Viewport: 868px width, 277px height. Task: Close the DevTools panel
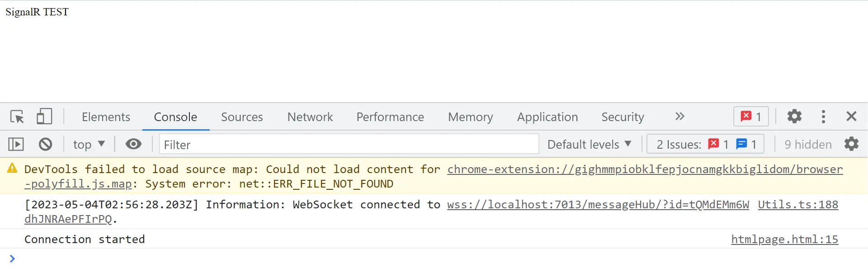(x=851, y=117)
